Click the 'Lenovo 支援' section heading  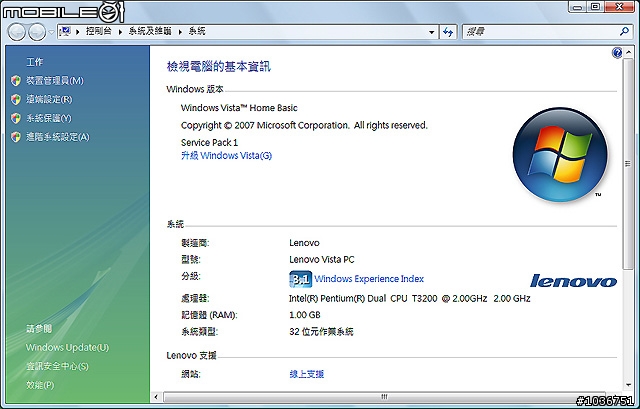[191, 356]
